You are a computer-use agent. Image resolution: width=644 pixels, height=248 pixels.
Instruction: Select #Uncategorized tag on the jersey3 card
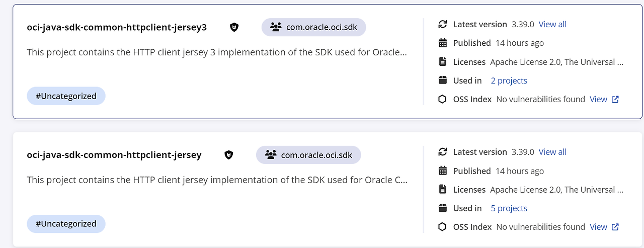[x=66, y=96]
